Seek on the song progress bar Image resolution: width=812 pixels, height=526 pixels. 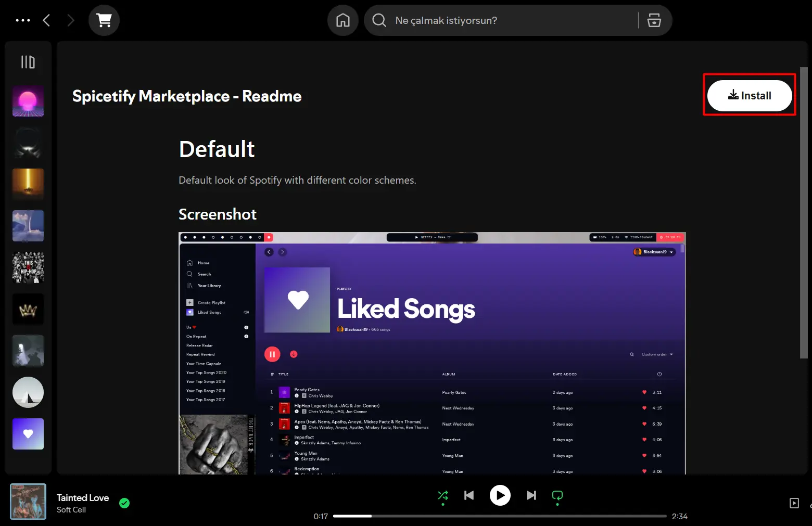point(500,516)
